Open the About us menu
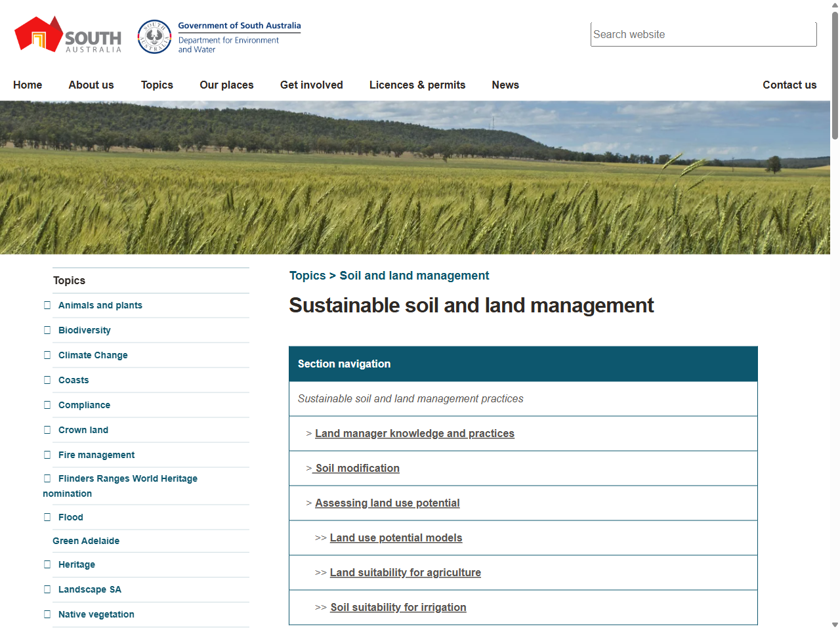 (x=91, y=85)
